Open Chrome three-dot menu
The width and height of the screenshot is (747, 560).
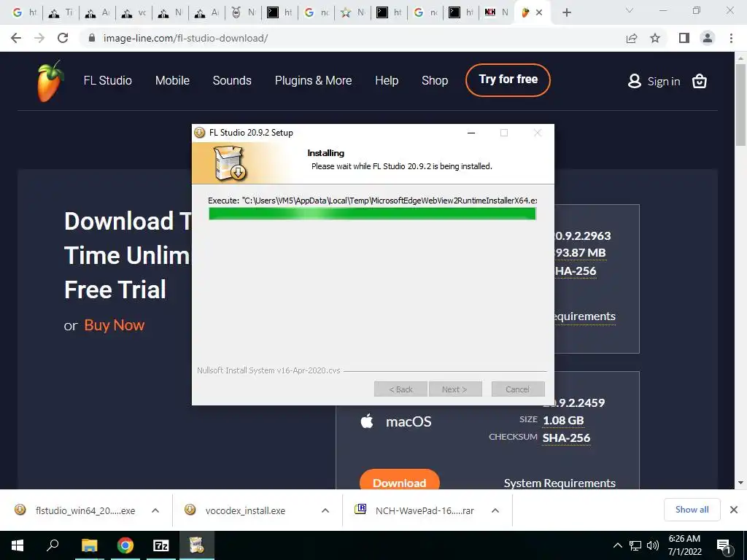coord(731,38)
